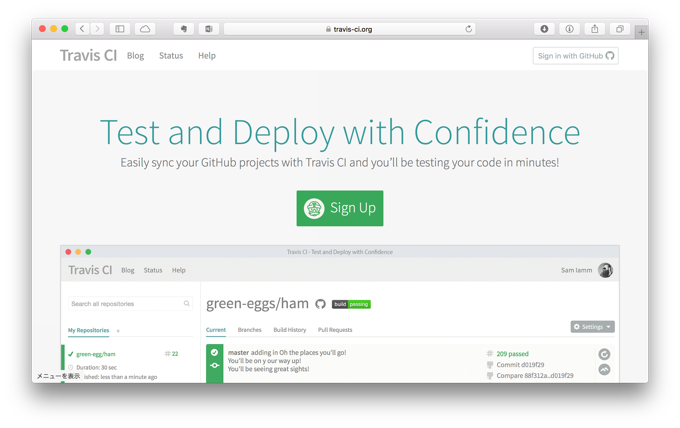Image resolution: width=680 pixels, height=428 pixels.
Task: Switch to the Branches tab
Action: point(250,330)
